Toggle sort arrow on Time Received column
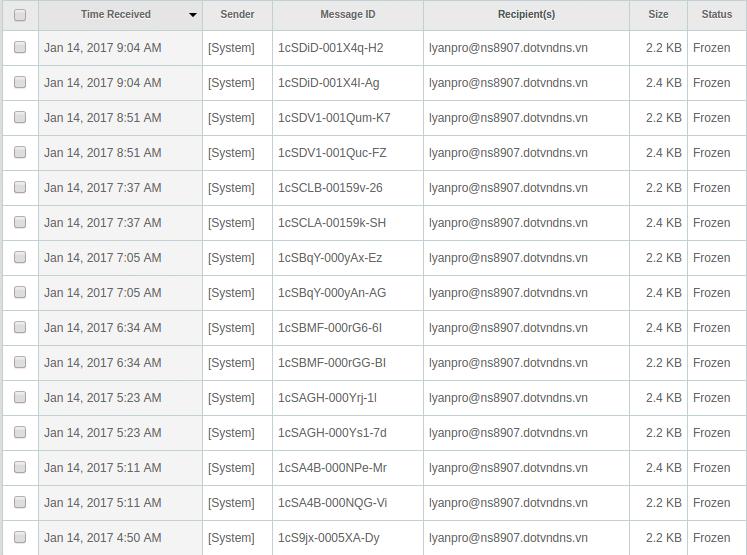 click(x=193, y=15)
